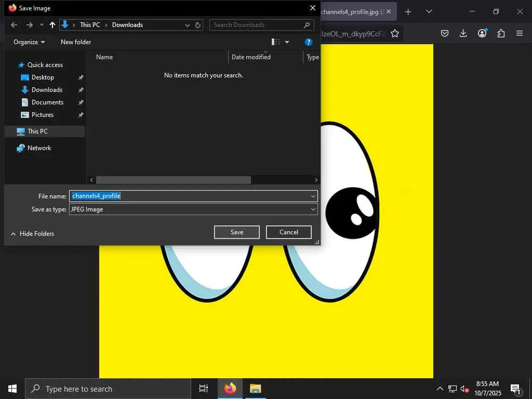
Task: Open Firefox application hamburger menu
Action: click(x=520, y=34)
